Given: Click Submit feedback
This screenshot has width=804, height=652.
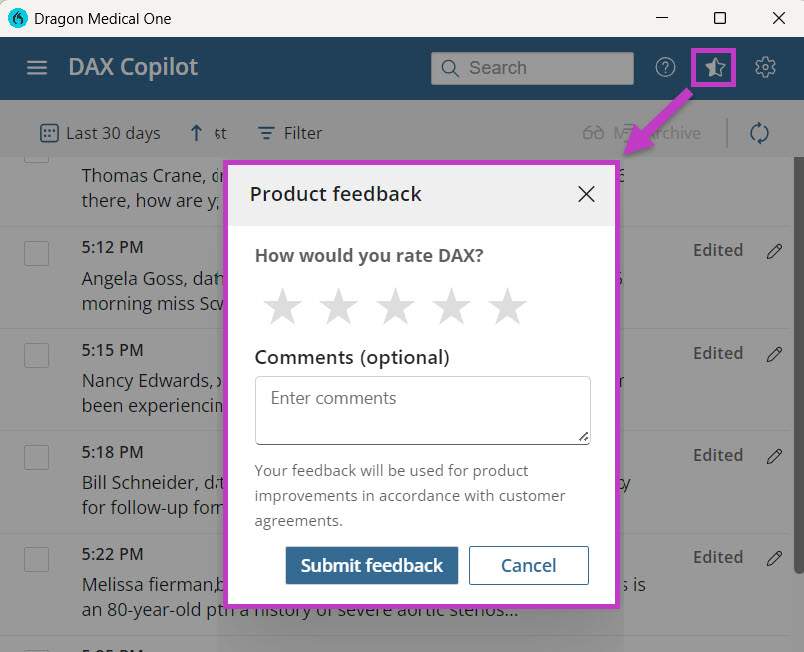Looking at the screenshot, I should [x=371, y=565].
